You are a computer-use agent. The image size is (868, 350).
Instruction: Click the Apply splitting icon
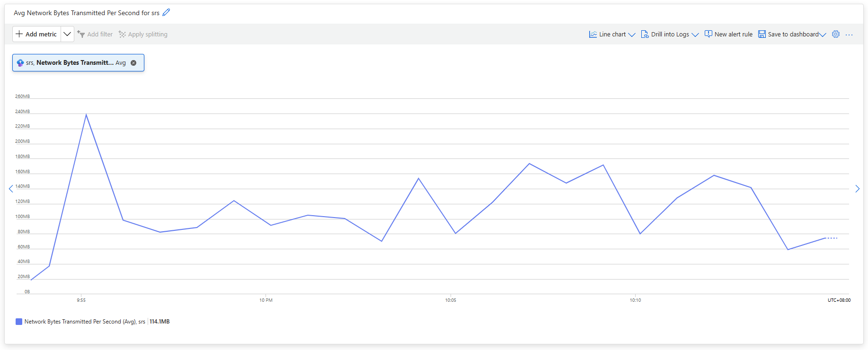point(122,34)
